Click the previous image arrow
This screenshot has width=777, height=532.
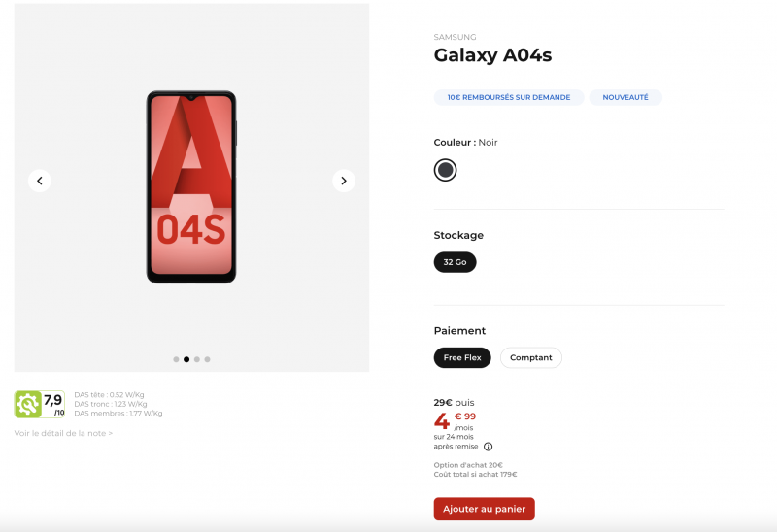[40, 181]
